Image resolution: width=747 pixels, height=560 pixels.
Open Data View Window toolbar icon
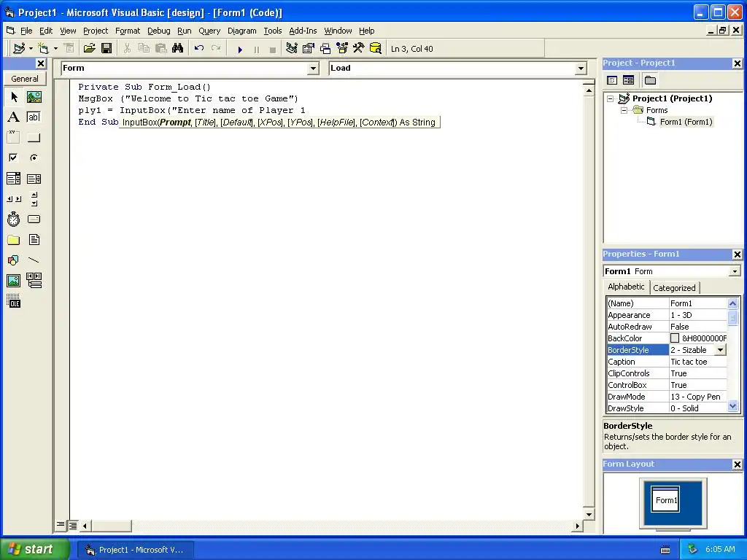[376, 49]
